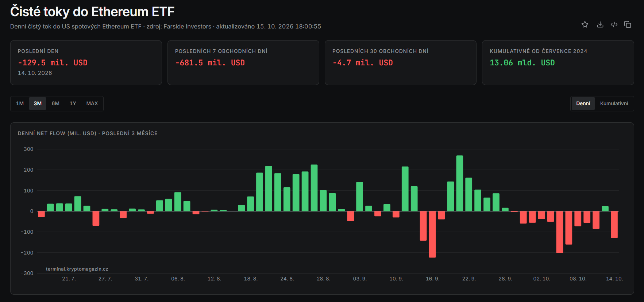Switch to the 1Y time range
The image size is (644, 302).
click(x=73, y=103)
